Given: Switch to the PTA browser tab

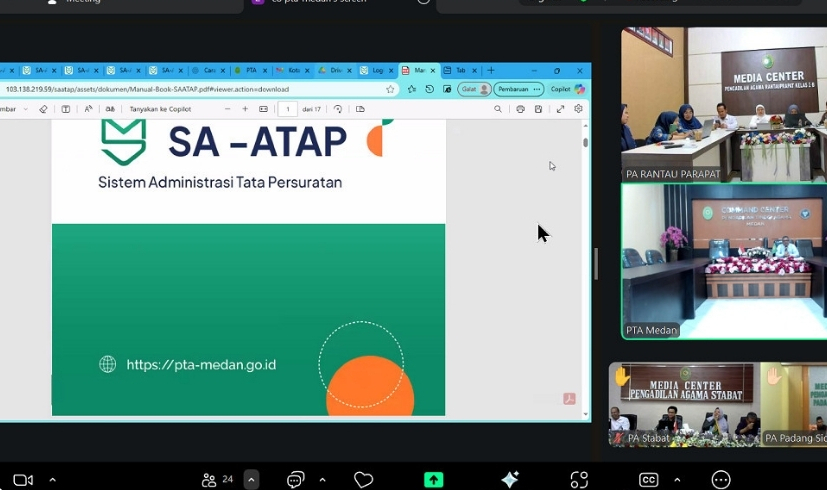Looking at the screenshot, I should pos(251,70).
